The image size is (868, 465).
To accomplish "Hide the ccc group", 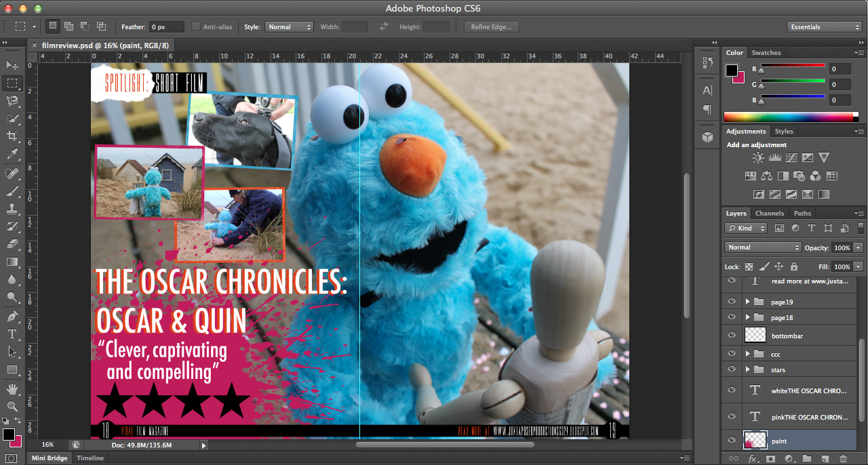I will pos(731,354).
